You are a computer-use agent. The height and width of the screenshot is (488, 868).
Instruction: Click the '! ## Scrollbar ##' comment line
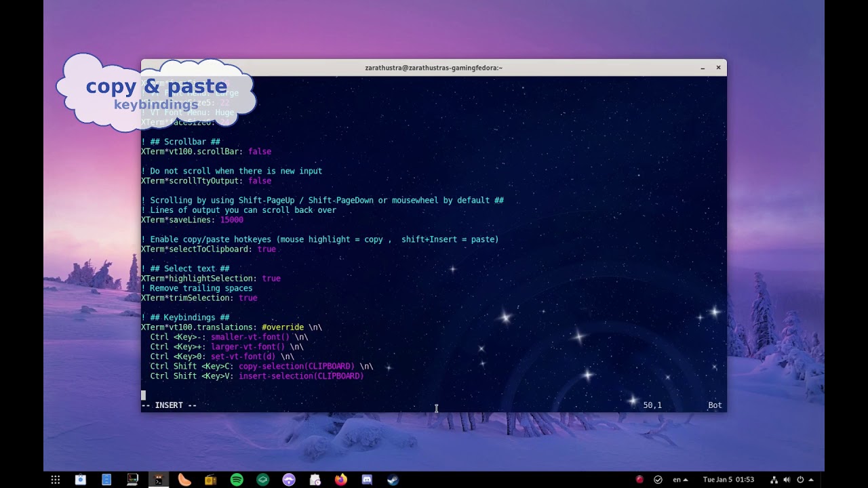pos(180,142)
